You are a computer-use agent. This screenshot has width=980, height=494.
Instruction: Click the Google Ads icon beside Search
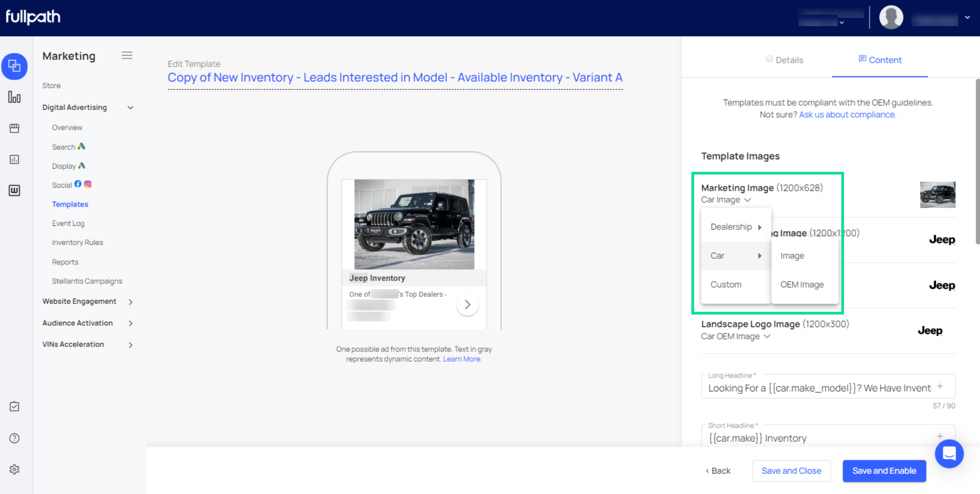pyautogui.click(x=82, y=146)
